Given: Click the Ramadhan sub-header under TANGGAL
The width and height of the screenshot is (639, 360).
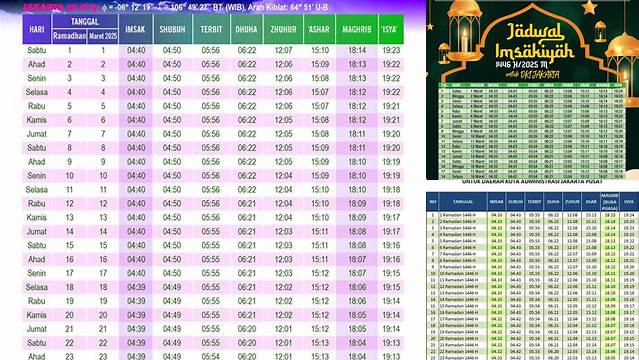Looking at the screenshot, I should (x=69, y=36).
